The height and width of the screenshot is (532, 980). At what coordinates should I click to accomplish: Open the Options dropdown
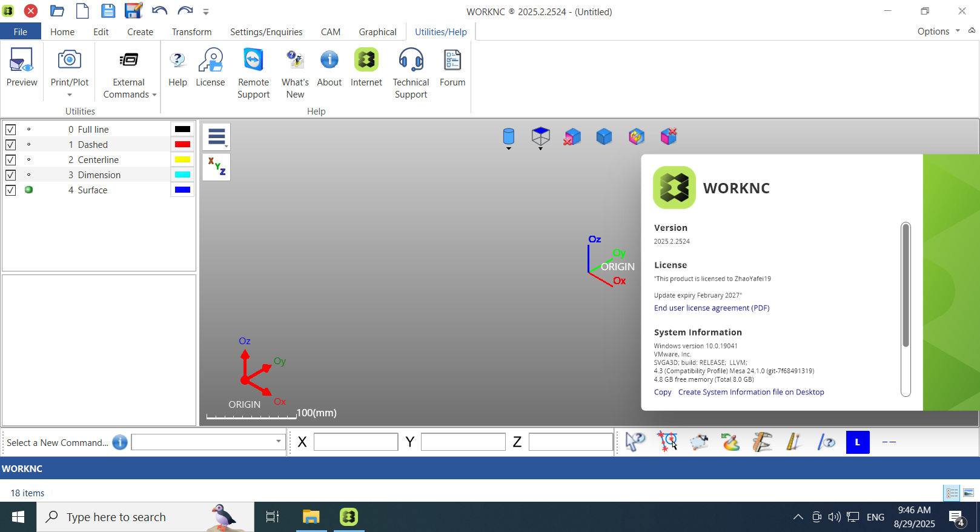[938, 31]
